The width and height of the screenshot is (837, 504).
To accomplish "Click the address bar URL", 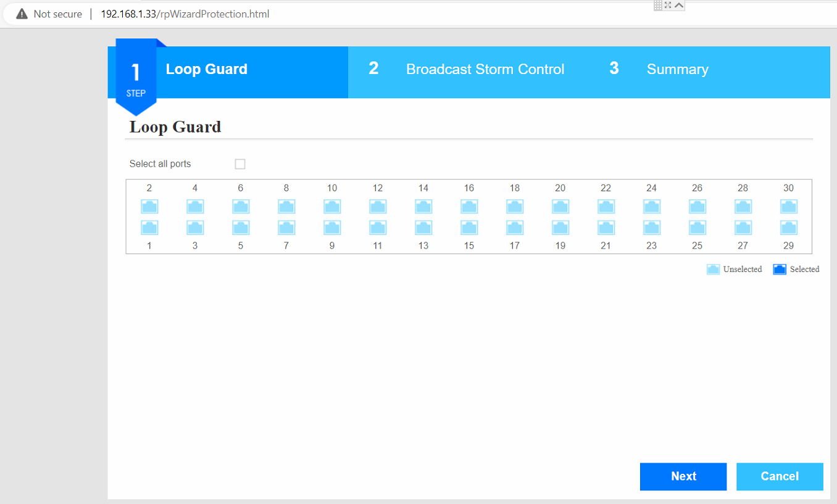I will 185,14.
